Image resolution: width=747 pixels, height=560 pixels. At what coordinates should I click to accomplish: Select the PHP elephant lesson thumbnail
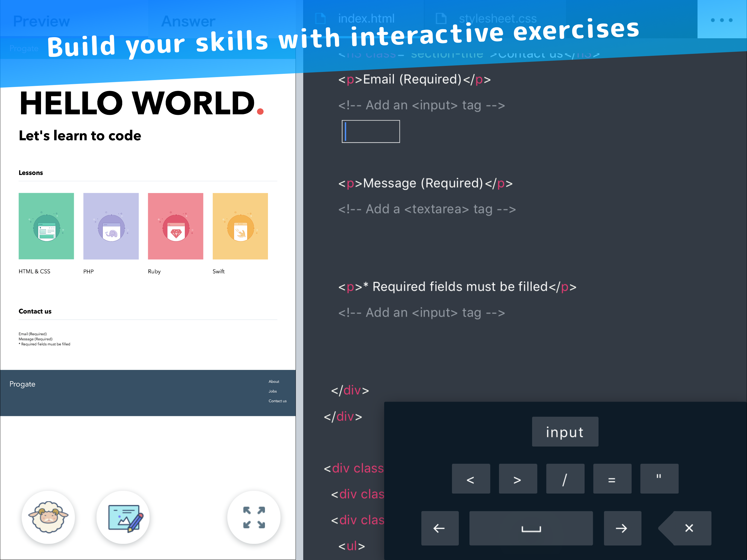(x=111, y=226)
